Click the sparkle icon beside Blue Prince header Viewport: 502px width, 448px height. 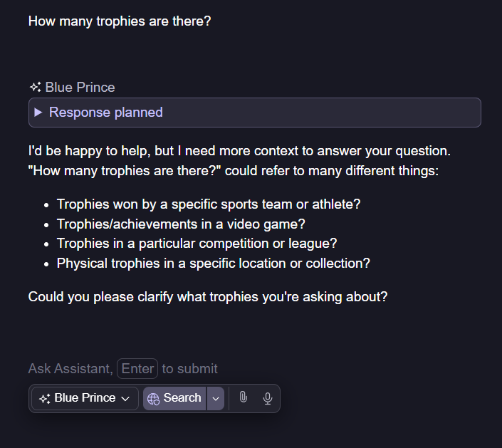(35, 88)
